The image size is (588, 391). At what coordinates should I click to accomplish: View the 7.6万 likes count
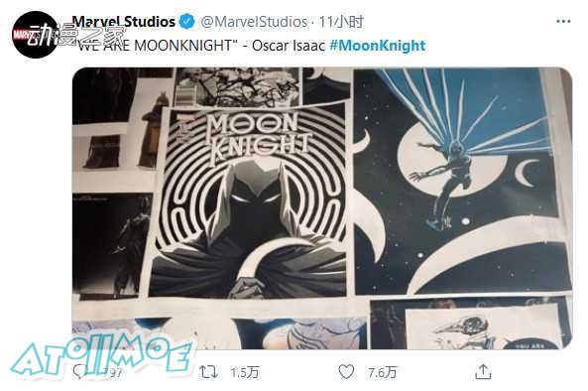coord(382,372)
